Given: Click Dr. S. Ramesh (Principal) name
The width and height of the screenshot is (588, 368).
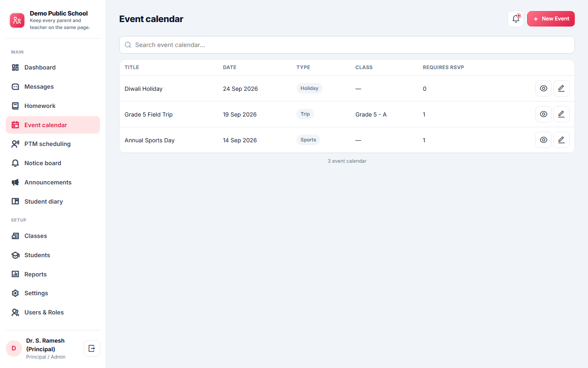Looking at the screenshot, I should pos(45,345).
